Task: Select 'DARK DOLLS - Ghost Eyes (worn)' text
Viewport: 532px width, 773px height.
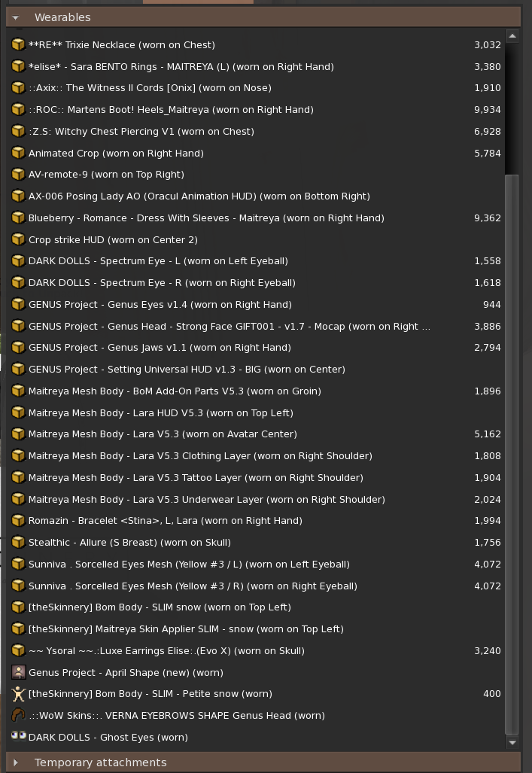Action: pos(108,738)
